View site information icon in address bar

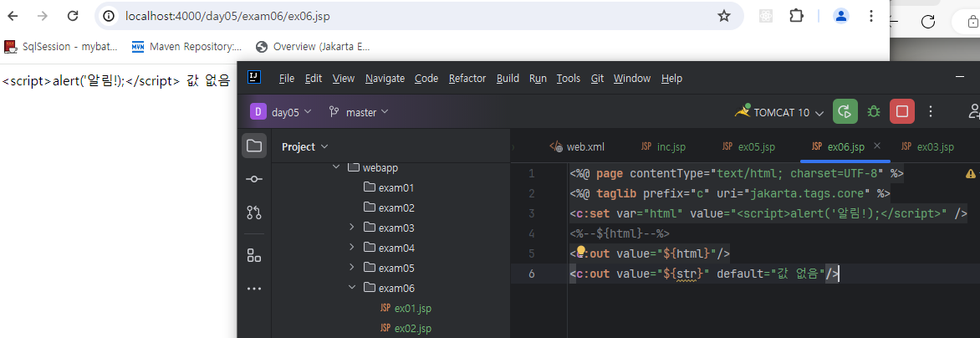point(110,16)
